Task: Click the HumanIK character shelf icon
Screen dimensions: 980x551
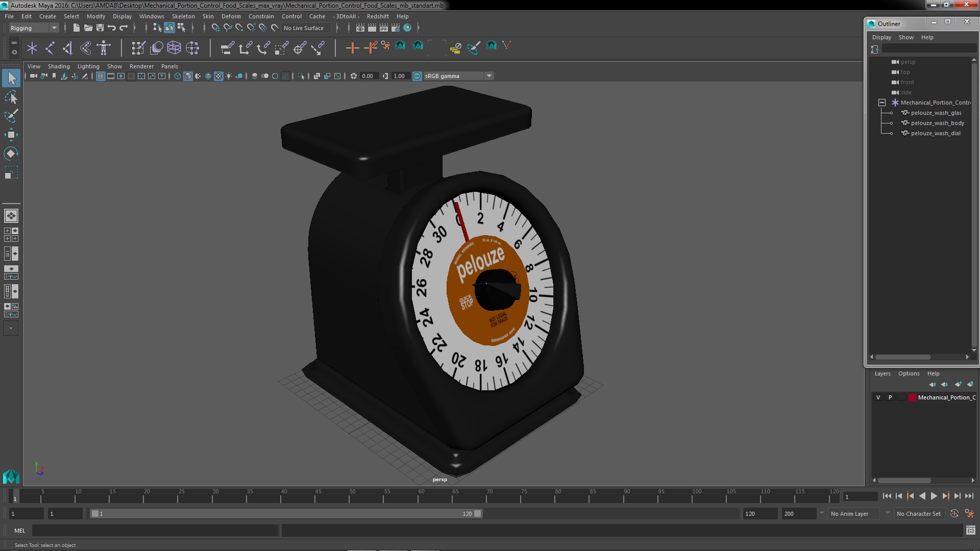Action: (x=104, y=48)
